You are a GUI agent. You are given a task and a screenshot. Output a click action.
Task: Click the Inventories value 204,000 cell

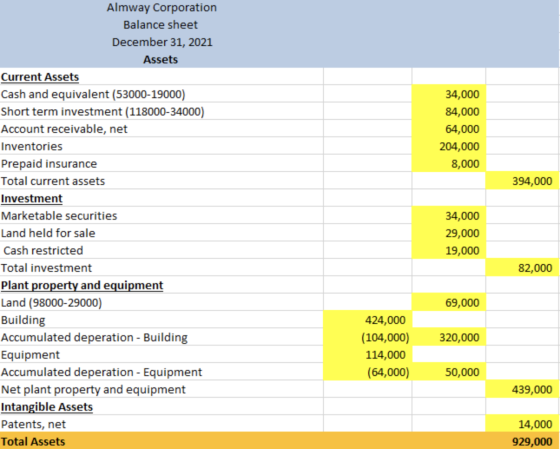coord(449,146)
